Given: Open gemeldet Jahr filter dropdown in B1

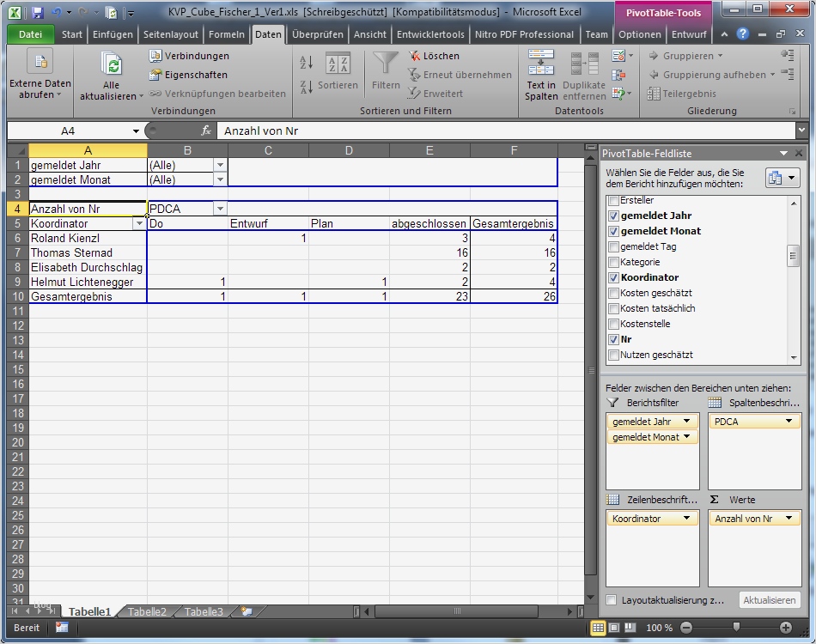Looking at the screenshot, I should click(x=220, y=166).
